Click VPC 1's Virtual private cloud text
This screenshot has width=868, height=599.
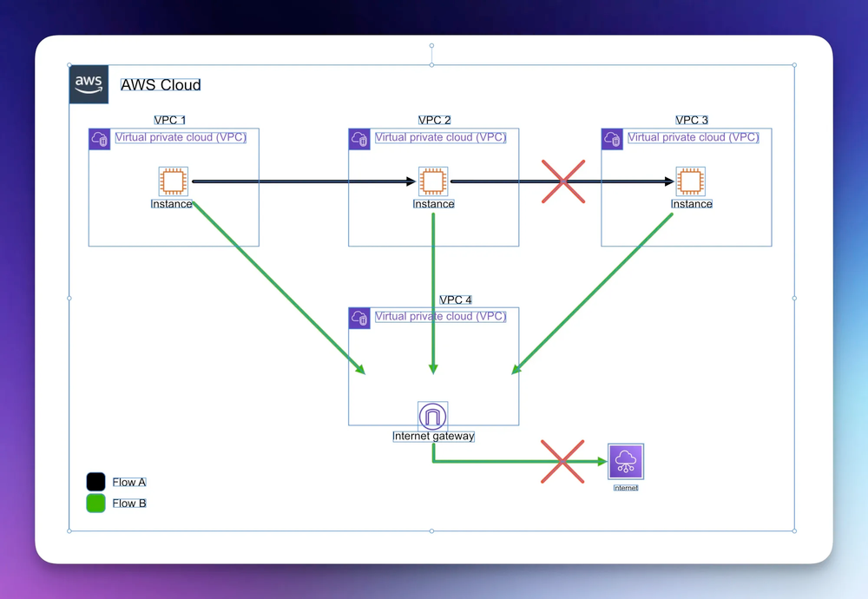(x=181, y=137)
